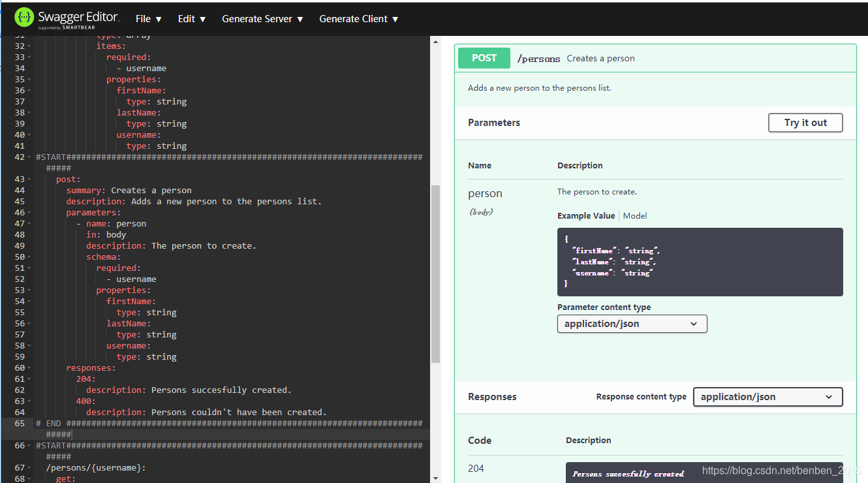
Task: Open the Generate Client menu
Action: [359, 19]
